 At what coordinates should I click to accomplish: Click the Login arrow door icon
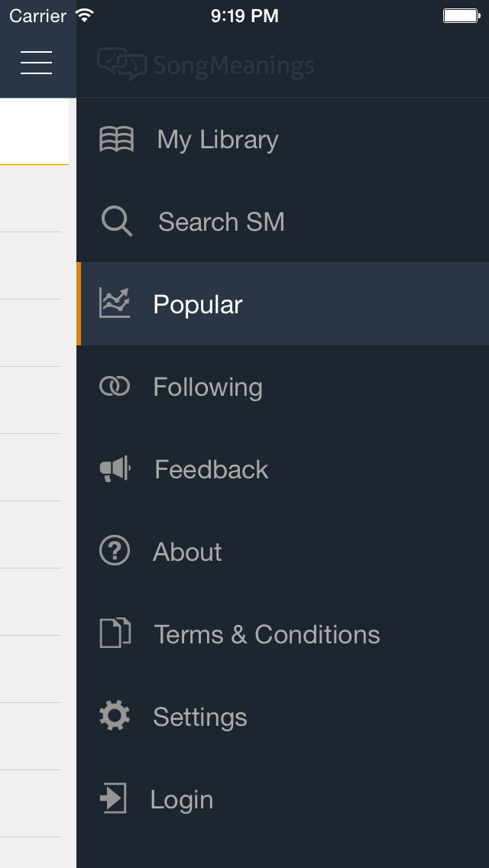pos(113,798)
